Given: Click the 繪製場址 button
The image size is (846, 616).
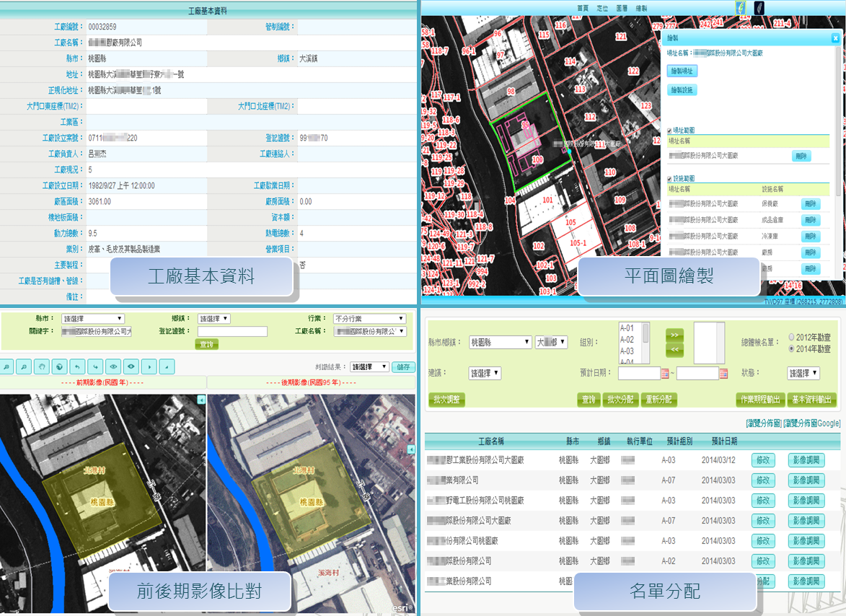Looking at the screenshot, I should pos(682,71).
